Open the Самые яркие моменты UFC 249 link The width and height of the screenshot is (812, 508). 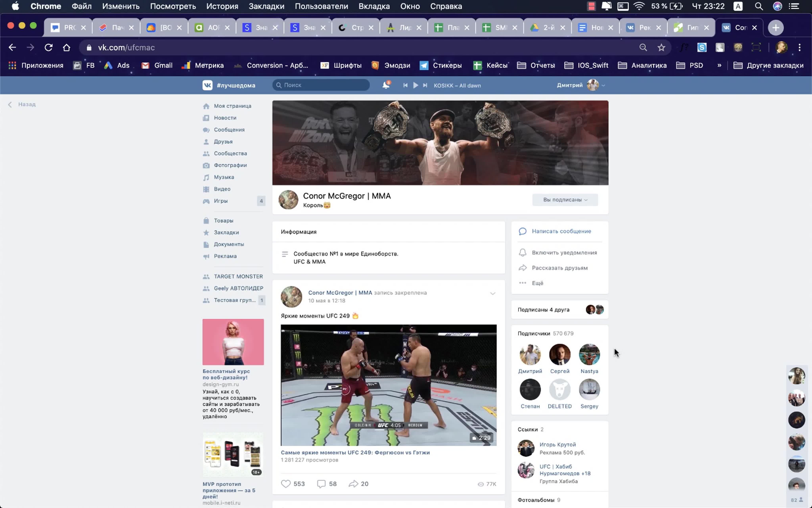point(355,453)
